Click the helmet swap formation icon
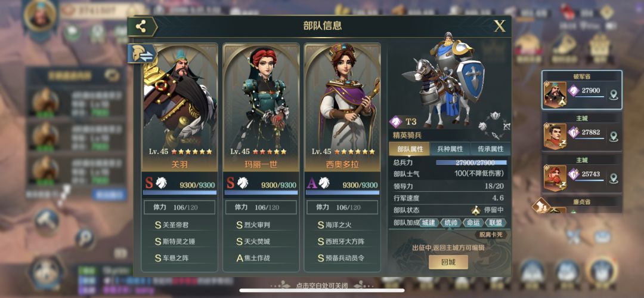 pyautogui.click(x=142, y=54)
